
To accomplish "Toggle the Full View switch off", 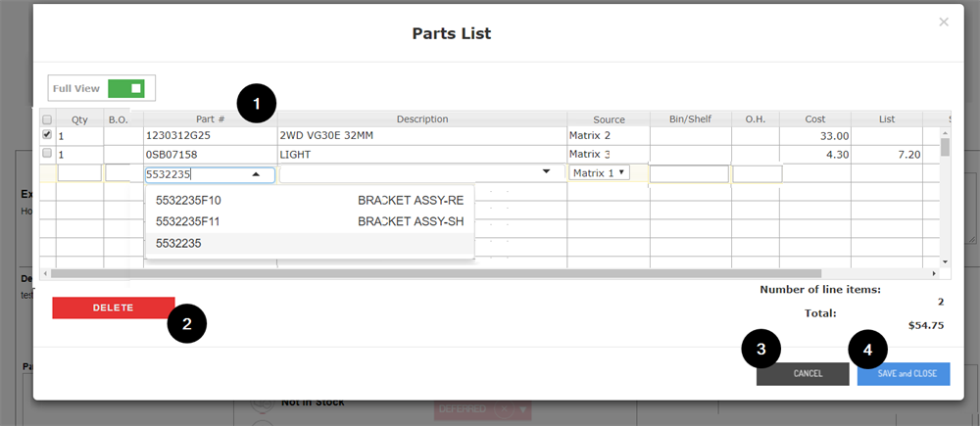I will click(x=126, y=89).
